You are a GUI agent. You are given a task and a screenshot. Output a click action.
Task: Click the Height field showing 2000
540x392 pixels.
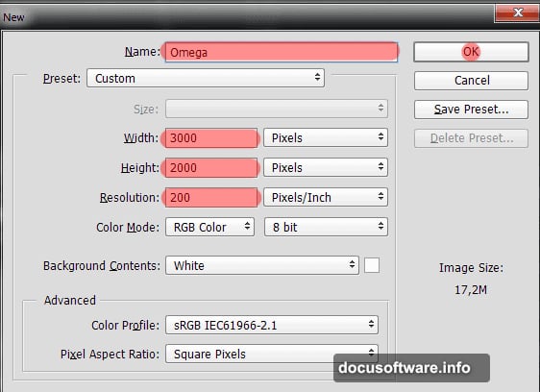(x=211, y=168)
